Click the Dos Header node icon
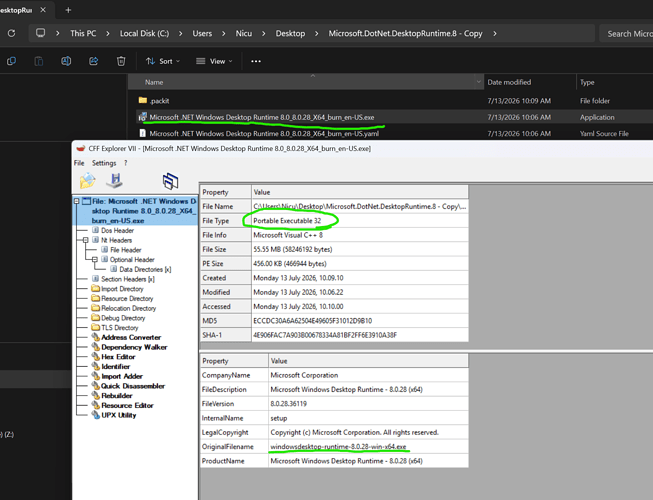The width and height of the screenshot is (653, 500). click(x=95, y=230)
